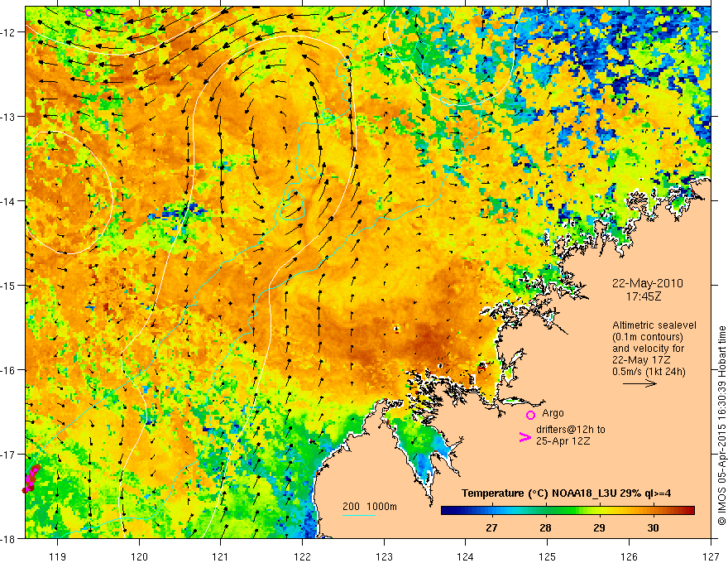Image resolution: width=728 pixels, height=563 pixels.
Task: Click latitude label -17
Action: [x=10, y=454]
